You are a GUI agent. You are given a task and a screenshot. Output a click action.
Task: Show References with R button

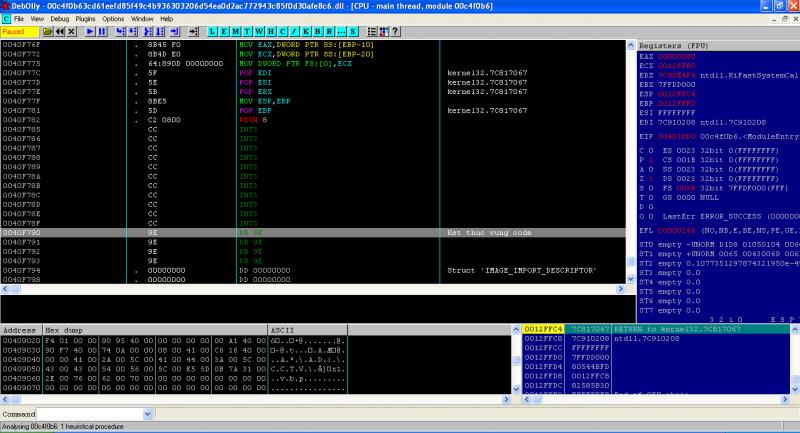coord(330,32)
